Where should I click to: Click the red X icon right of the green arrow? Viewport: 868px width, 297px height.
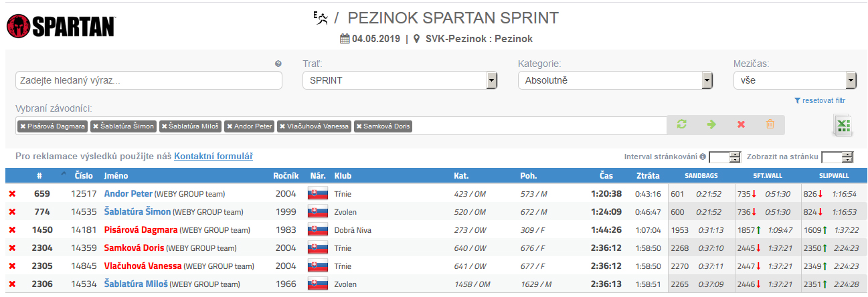point(741,124)
